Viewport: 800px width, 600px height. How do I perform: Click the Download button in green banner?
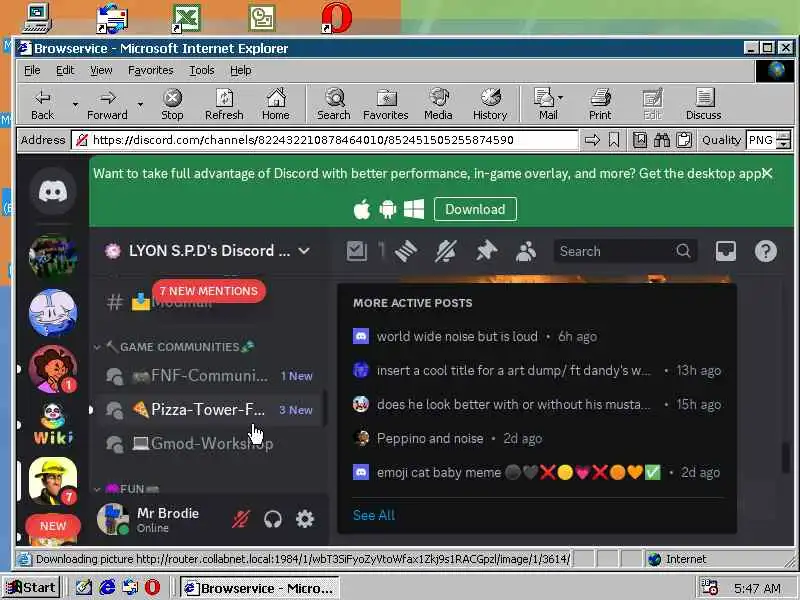(x=475, y=209)
